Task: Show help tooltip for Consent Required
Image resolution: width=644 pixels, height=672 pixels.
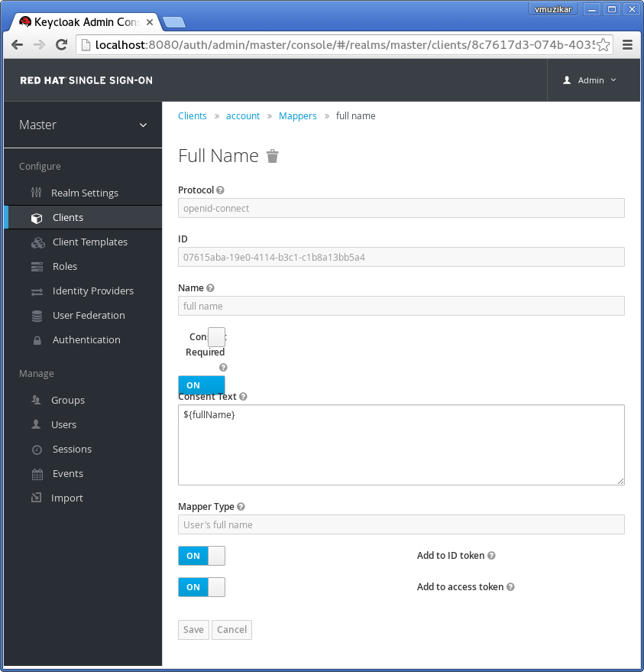Action: pos(223,367)
